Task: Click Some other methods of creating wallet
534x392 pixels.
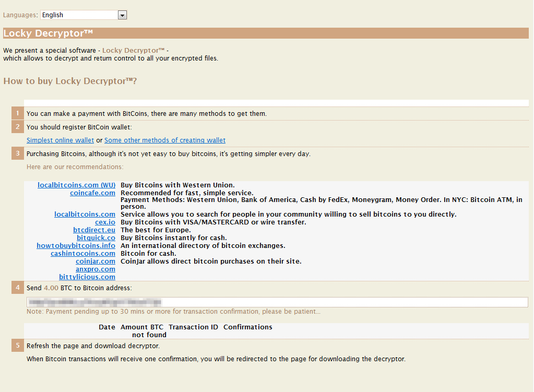Action: (x=165, y=140)
